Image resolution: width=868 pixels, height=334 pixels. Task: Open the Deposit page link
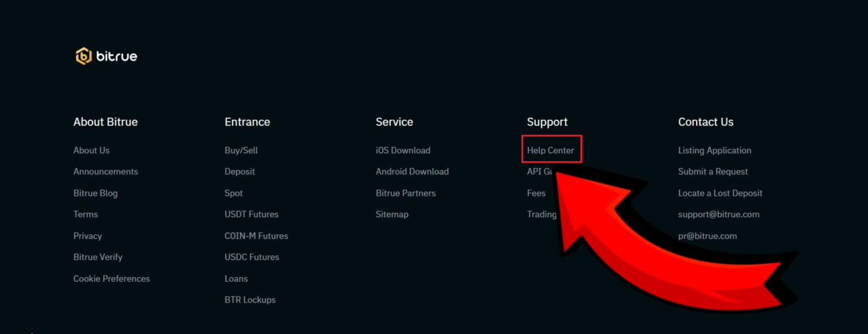(x=239, y=171)
